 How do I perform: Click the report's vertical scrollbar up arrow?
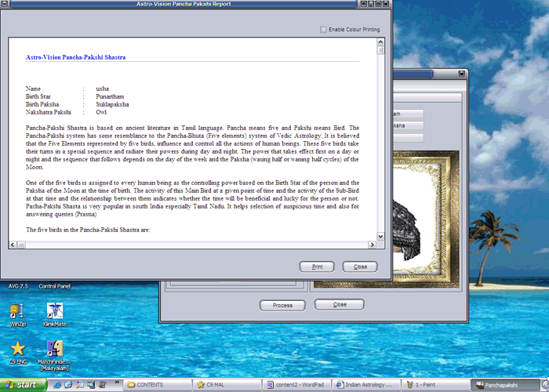pos(380,42)
